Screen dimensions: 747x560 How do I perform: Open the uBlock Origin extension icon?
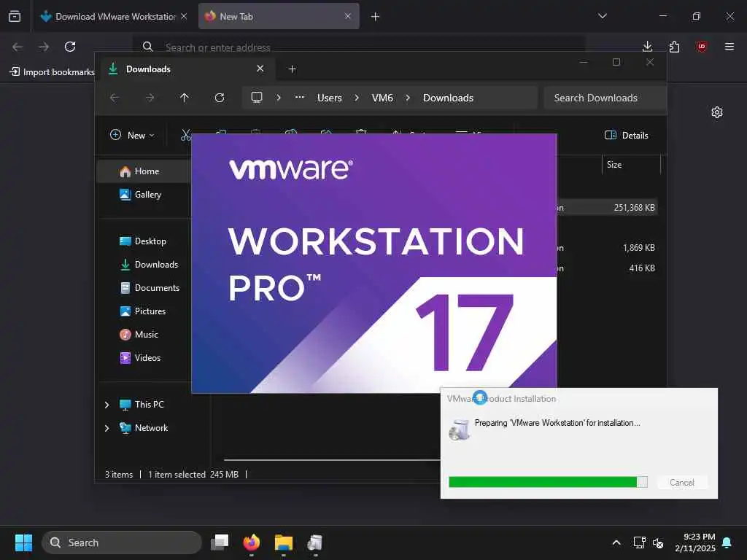click(701, 47)
